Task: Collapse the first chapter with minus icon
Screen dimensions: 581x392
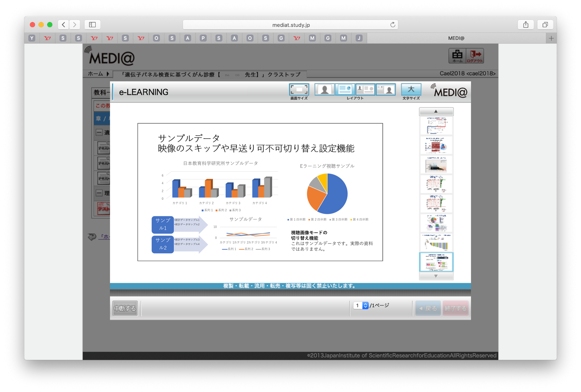Action: tap(99, 132)
